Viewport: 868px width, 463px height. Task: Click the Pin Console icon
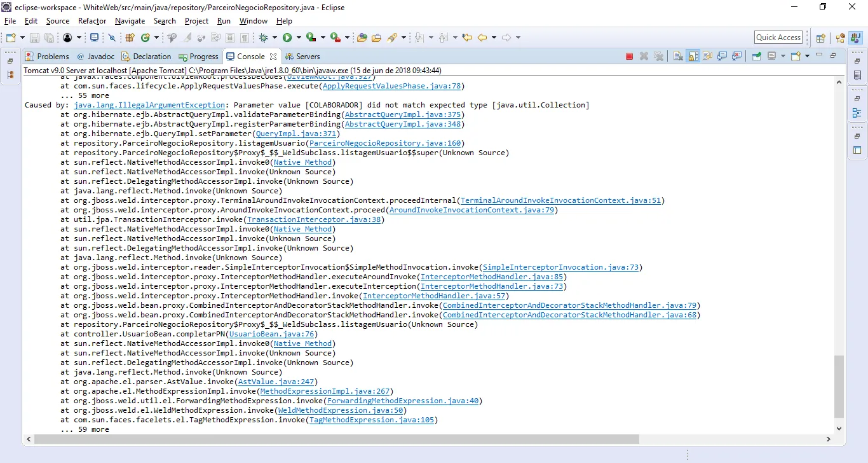pos(757,56)
